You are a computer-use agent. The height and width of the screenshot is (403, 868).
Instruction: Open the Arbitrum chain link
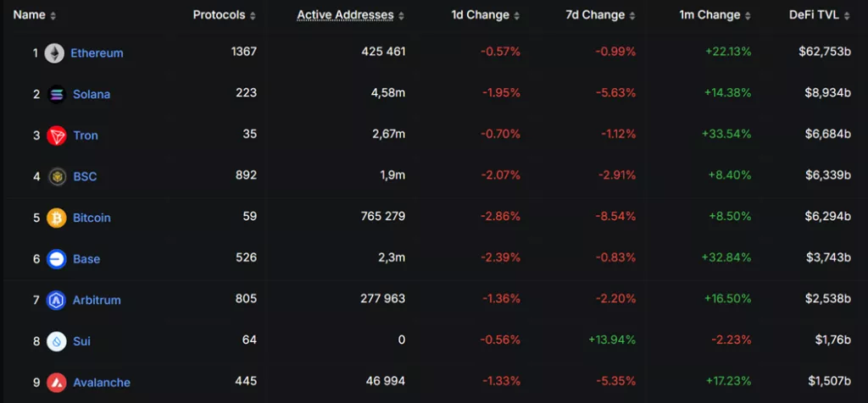(x=97, y=300)
